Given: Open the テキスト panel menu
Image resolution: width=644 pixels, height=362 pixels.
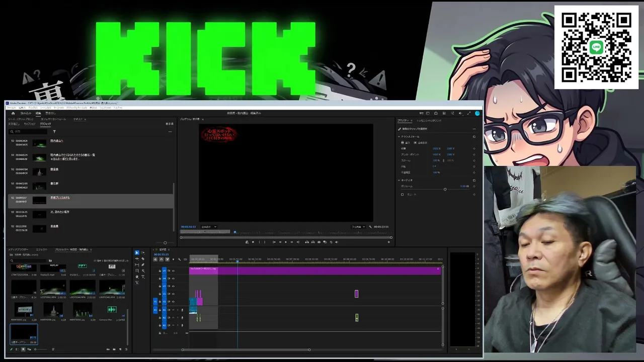Looking at the screenshot, I should tap(85, 119).
